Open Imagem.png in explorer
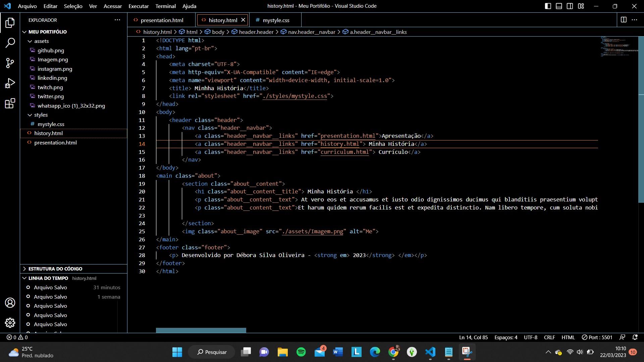This screenshot has width=644, height=362. point(53,60)
